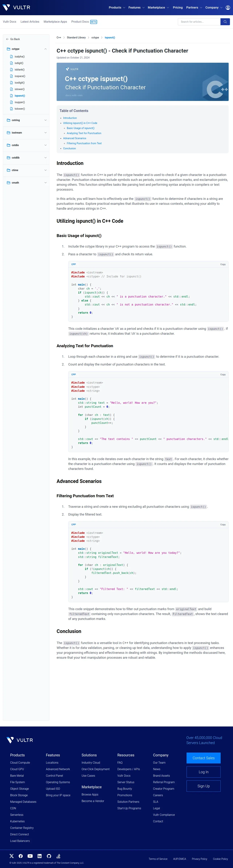Click cctype breadcrumb link
Viewport: 233px width, 868px height.
coord(95,37)
